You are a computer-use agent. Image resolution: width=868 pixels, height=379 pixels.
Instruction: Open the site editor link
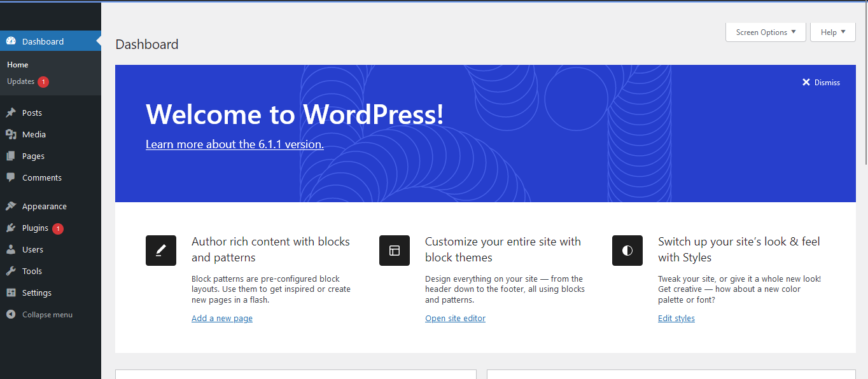(x=455, y=318)
